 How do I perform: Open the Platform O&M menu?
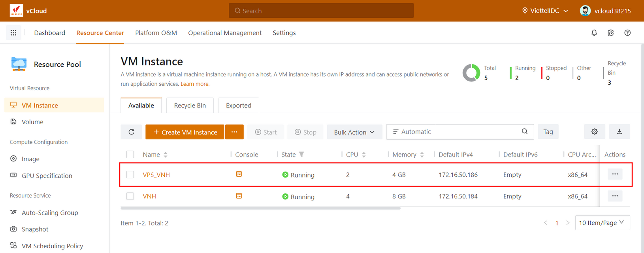(x=156, y=33)
